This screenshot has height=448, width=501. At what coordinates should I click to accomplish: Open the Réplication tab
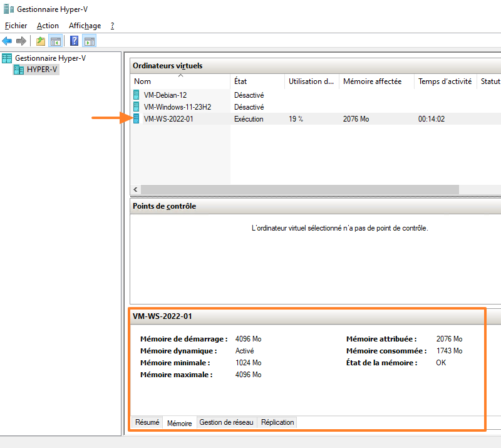click(277, 422)
